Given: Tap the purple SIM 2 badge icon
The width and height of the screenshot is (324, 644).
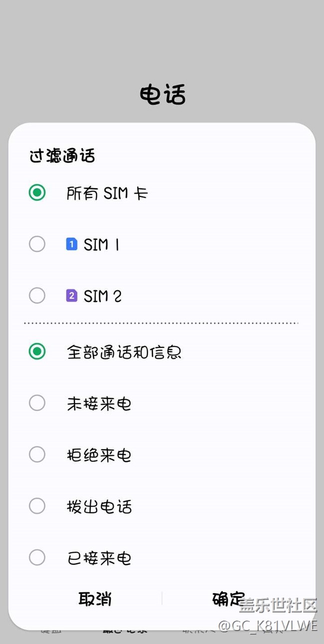Looking at the screenshot, I should pos(72,296).
